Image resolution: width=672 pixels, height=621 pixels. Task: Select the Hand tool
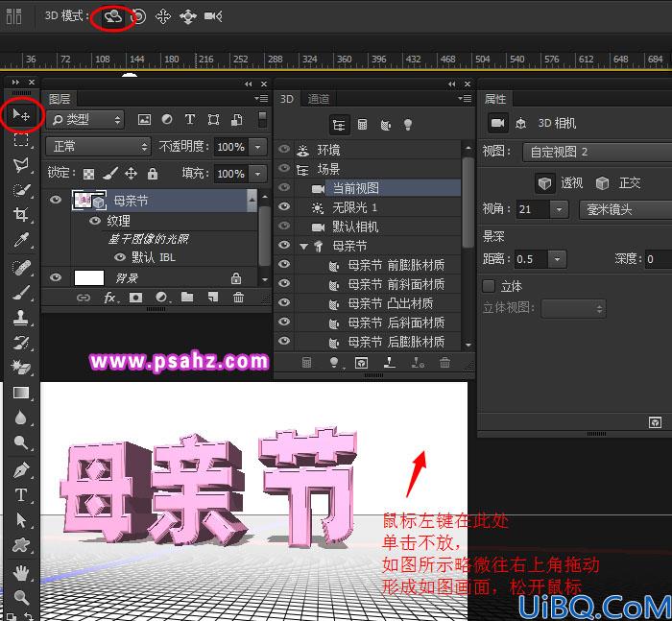pyautogui.click(x=20, y=573)
